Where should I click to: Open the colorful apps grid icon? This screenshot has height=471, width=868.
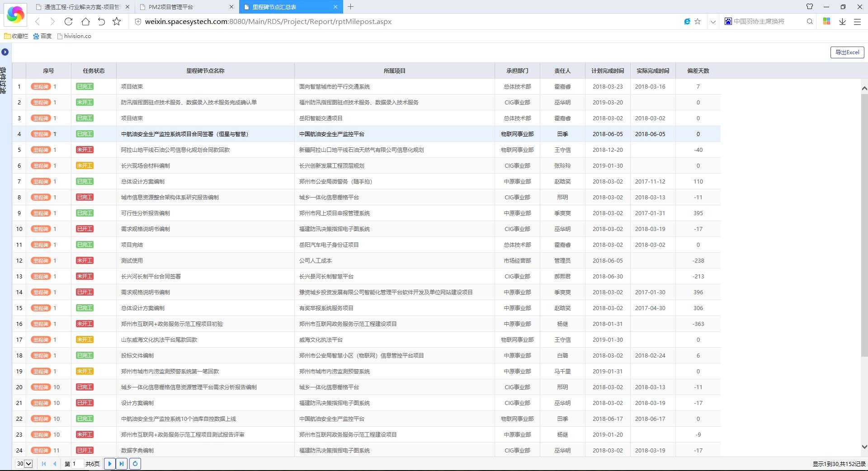826,22
